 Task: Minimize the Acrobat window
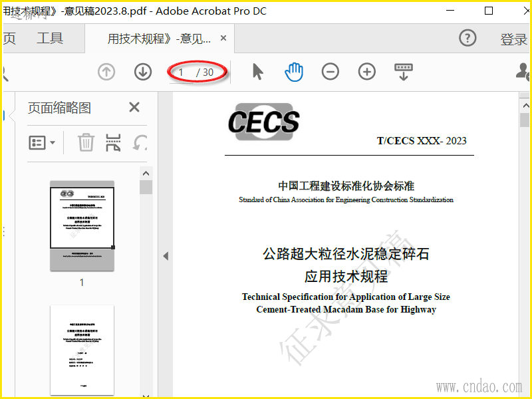[450, 11]
